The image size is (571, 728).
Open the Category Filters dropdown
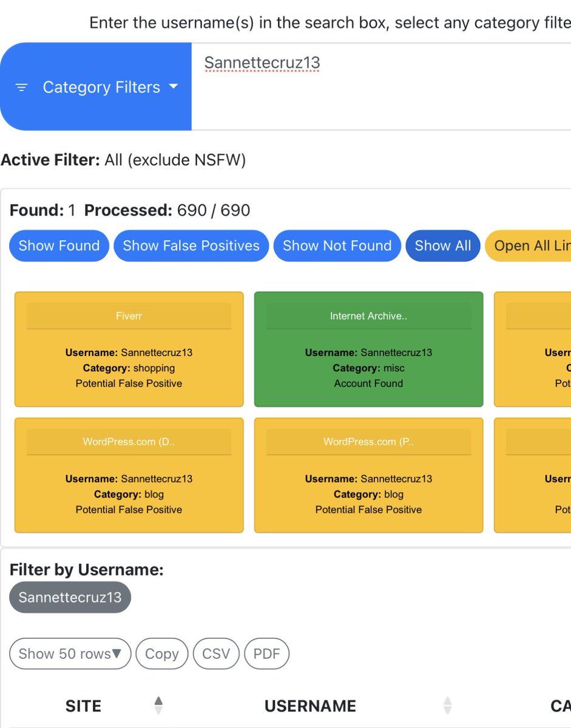pyautogui.click(x=96, y=87)
